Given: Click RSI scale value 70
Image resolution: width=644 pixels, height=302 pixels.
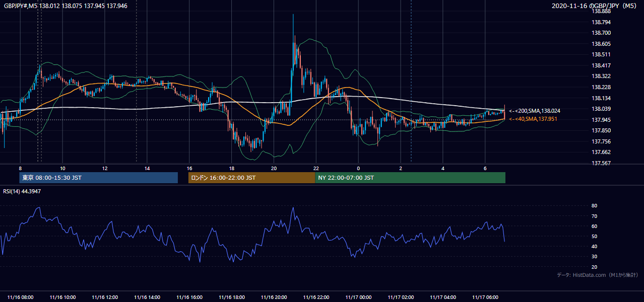Looking at the screenshot, I should coord(595,216).
